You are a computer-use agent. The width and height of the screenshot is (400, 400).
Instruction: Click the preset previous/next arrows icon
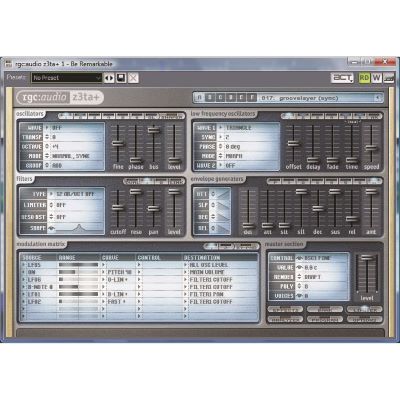(x=109, y=78)
